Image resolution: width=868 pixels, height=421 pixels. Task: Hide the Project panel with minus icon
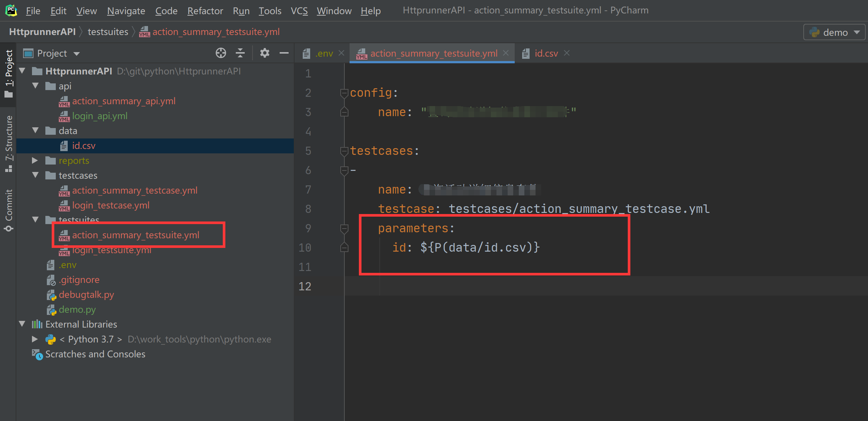coord(284,53)
